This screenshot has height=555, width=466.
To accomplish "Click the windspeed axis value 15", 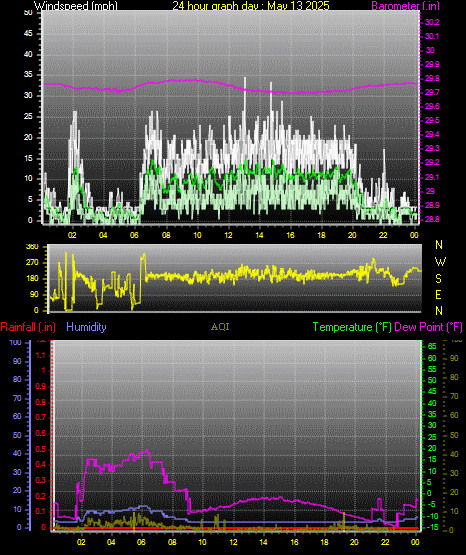I will [28, 158].
